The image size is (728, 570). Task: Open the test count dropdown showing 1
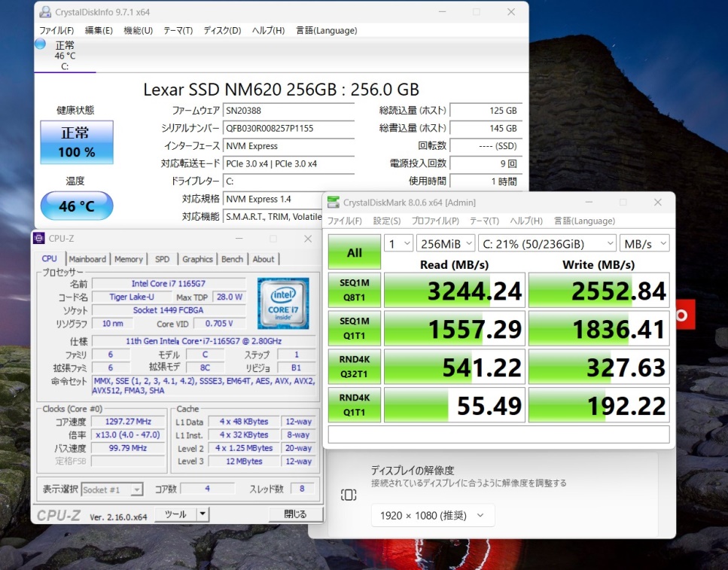click(x=398, y=243)
